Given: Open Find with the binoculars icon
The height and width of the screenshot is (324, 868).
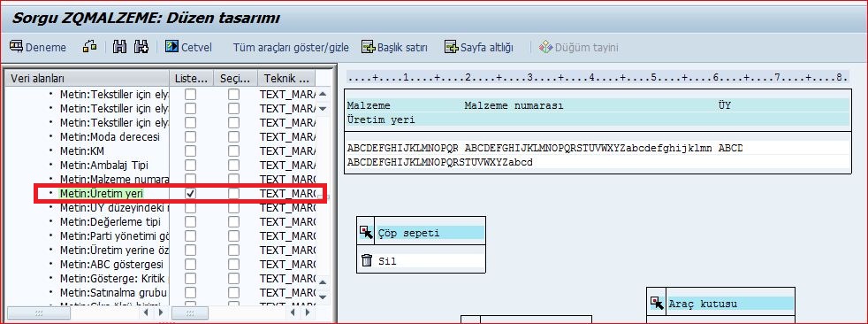Looking at the screenshot, I should [x=119, y=47].
